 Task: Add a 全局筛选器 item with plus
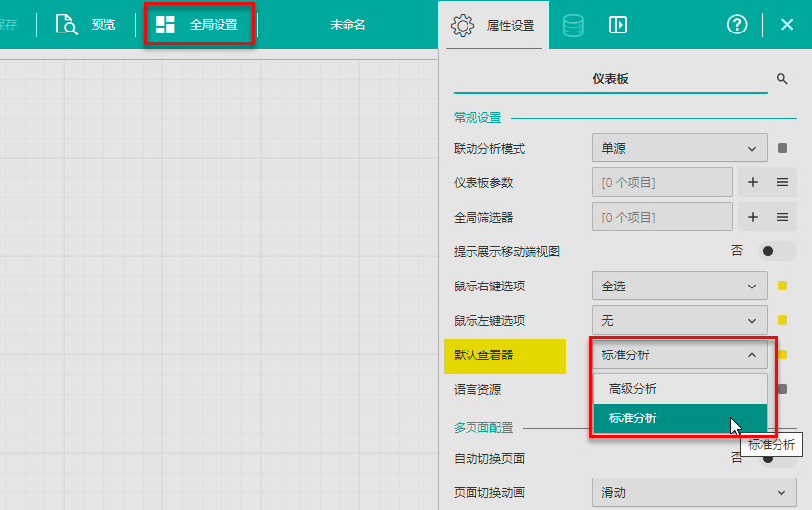(753, 217)
